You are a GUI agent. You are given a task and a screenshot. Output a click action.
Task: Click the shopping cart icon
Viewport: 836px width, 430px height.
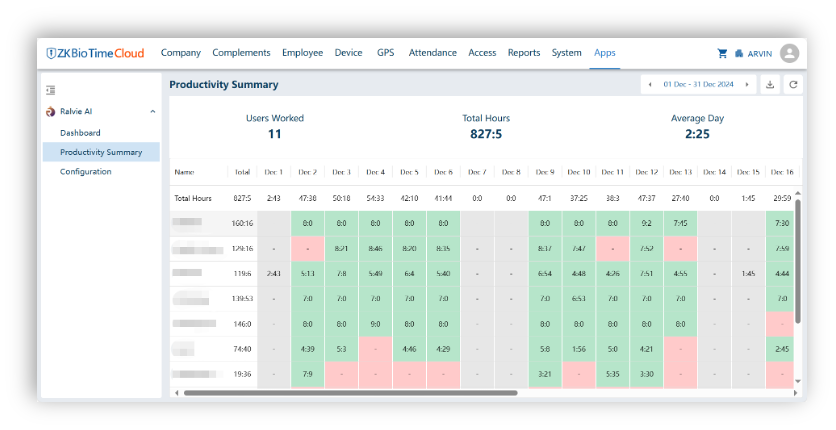(722, 54)
